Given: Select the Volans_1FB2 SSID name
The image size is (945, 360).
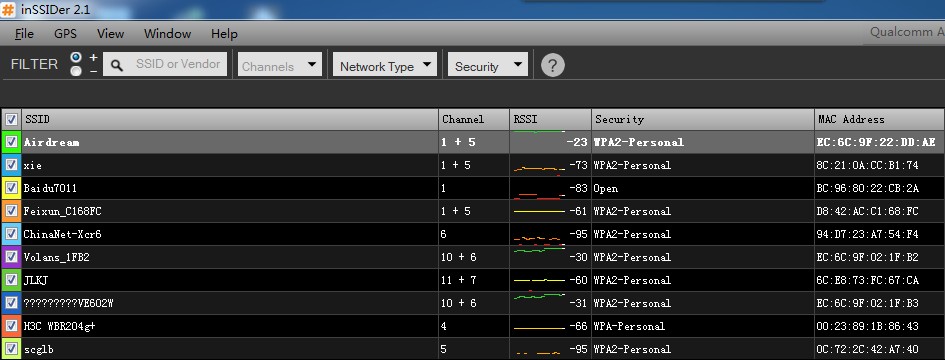Looking at the screenshot, I should click(x=57, y=257).
